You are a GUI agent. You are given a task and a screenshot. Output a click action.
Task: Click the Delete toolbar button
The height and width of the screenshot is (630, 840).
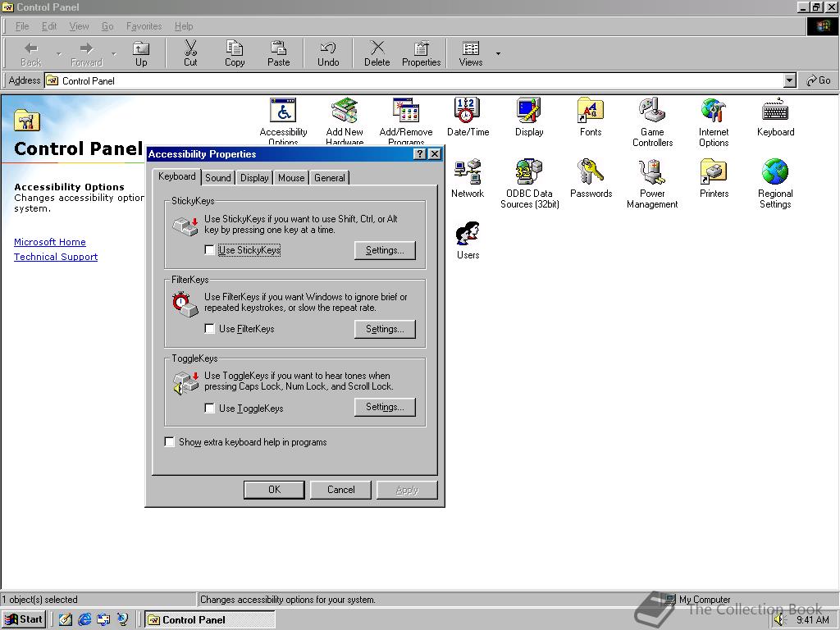[377, 53]
